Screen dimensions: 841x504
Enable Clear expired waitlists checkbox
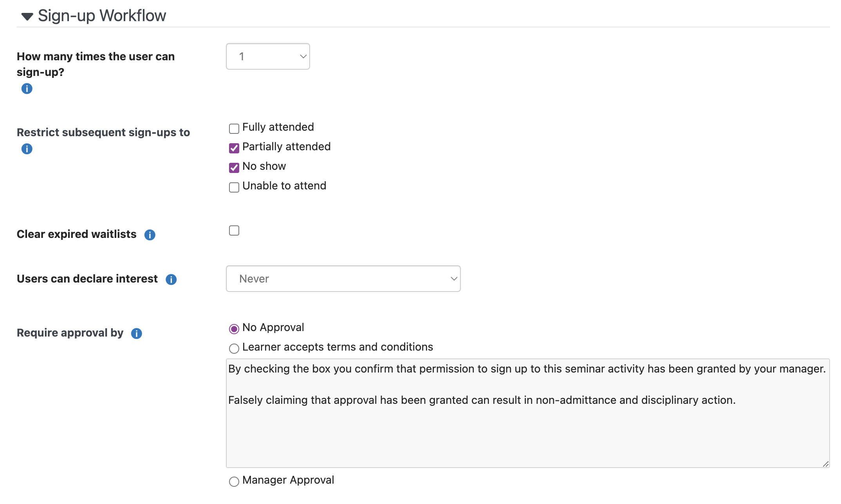[x=234, y=230]
